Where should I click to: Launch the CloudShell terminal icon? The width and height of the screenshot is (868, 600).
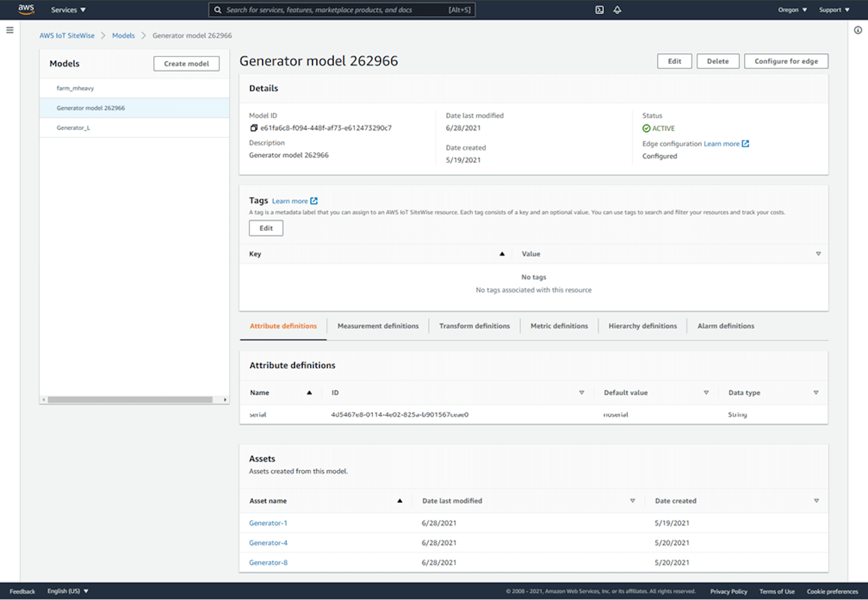pyautogui.click(x=599, y=10)
